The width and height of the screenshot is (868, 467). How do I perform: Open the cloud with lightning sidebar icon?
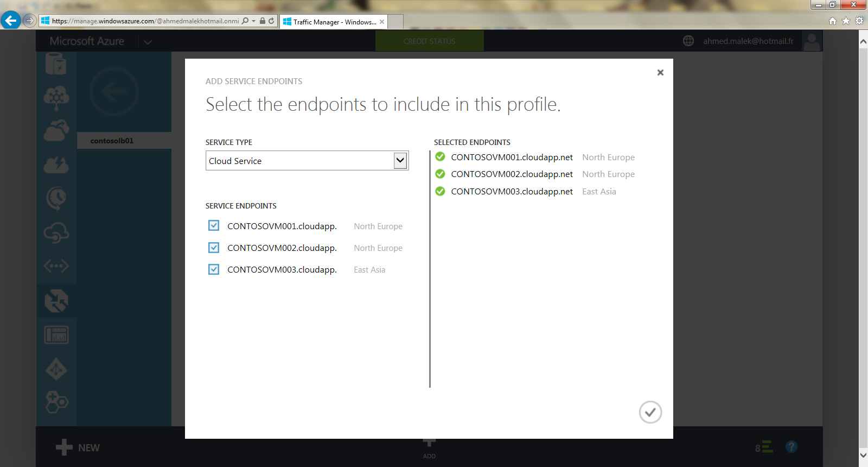click(x=56, y=165)
